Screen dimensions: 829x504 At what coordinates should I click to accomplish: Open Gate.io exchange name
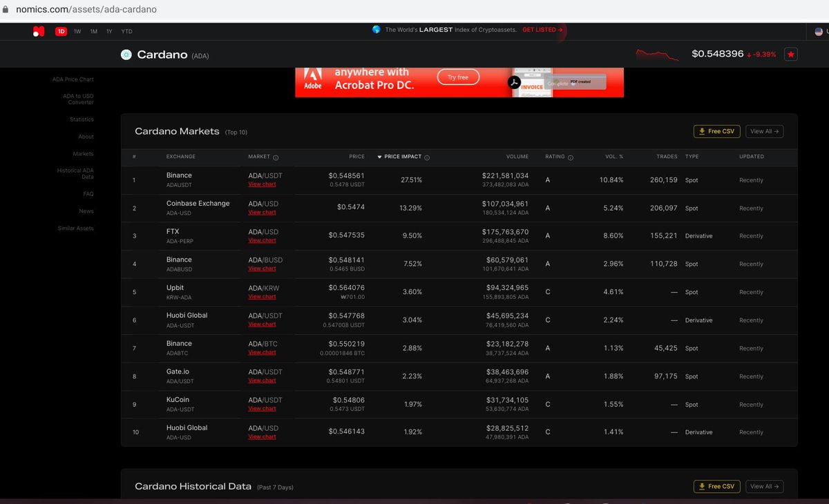[x=178, y=371]
